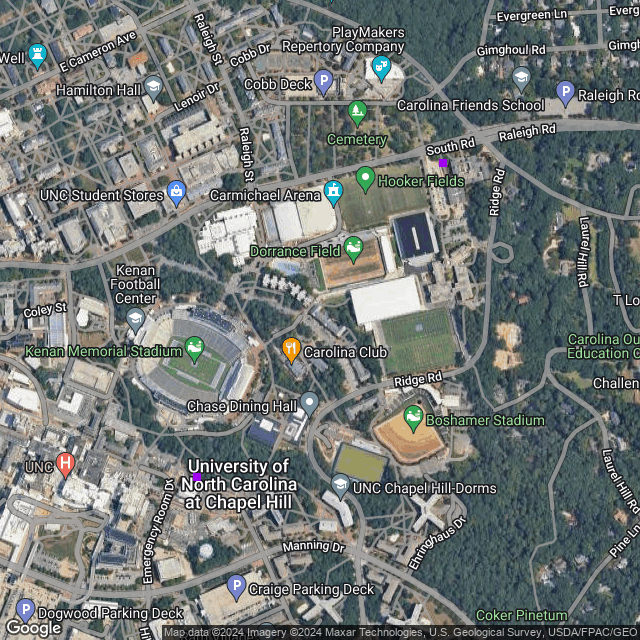The height and width of the screenshot is (640, 640).
Task: Open the Kenan Memorial Stadium pin
Action: pos(194,349)
